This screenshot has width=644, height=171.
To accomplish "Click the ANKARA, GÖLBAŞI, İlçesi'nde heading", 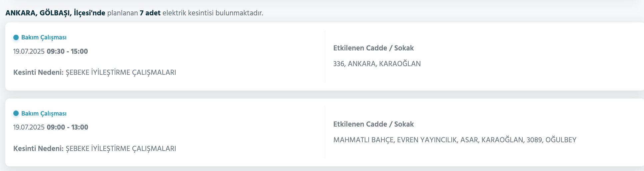I will tap(55, 13).
